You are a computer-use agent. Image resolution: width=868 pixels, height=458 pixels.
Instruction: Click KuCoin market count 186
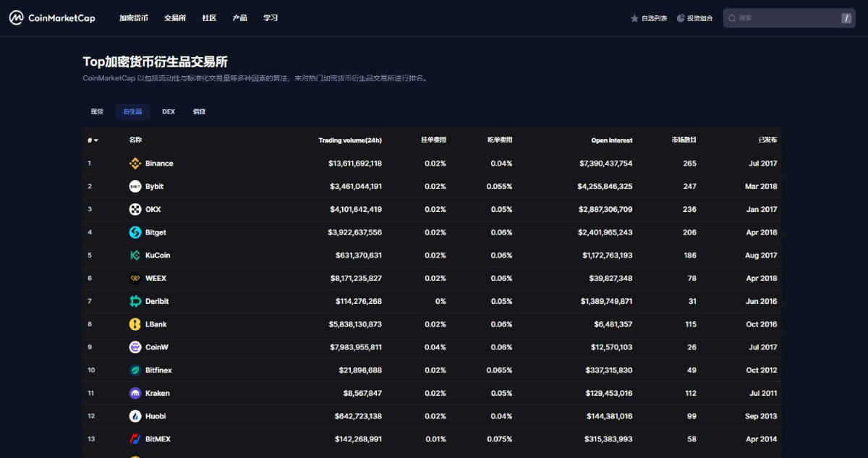[690, 255]
